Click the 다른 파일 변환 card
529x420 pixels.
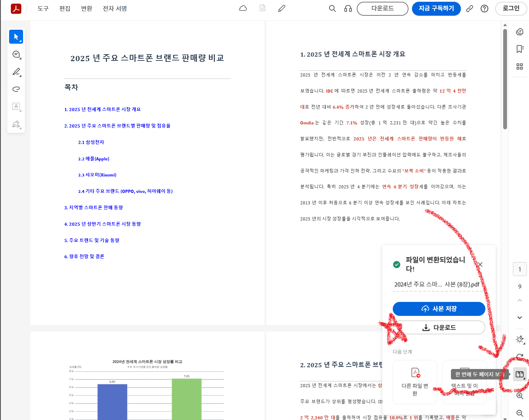coord(415,382)
